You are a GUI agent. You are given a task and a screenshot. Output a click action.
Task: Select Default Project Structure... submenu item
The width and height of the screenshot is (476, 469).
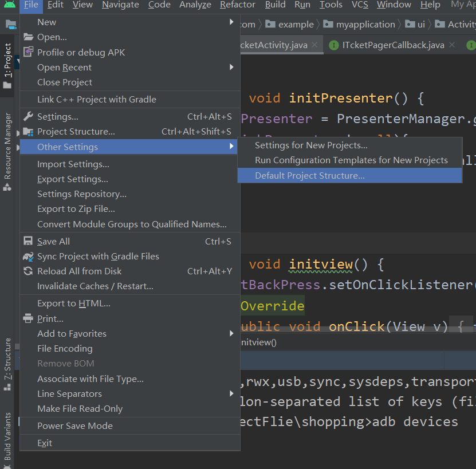350,175
